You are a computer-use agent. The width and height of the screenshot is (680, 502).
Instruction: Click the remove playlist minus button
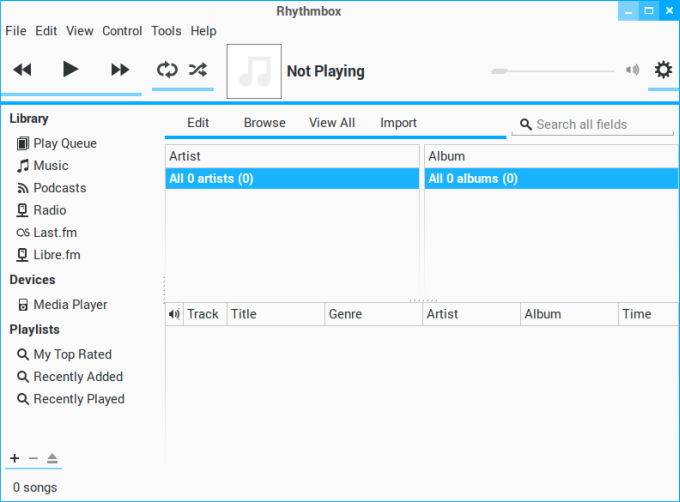33,458
